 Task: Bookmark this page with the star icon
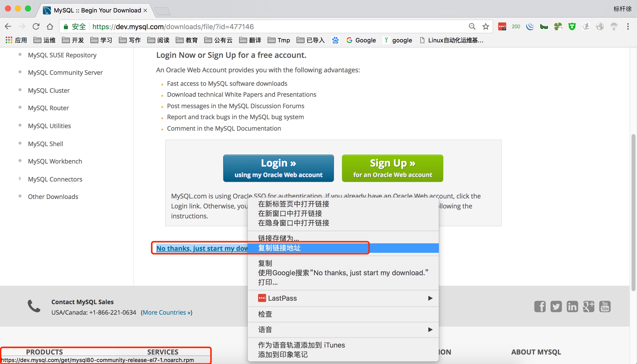pyautogui.click(x=485, y=26)
